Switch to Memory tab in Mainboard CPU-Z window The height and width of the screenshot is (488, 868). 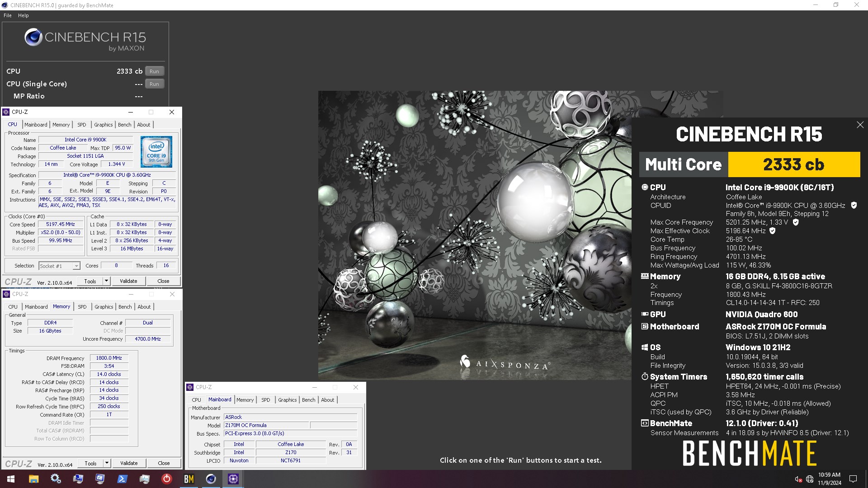[x=245, y=400]
